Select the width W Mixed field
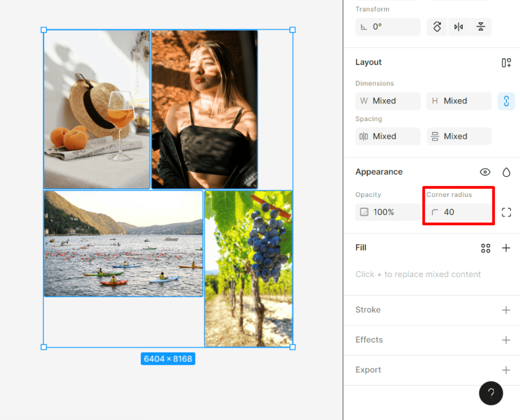Viewport: 520px width, 420px height. click(x=388, y=101)
